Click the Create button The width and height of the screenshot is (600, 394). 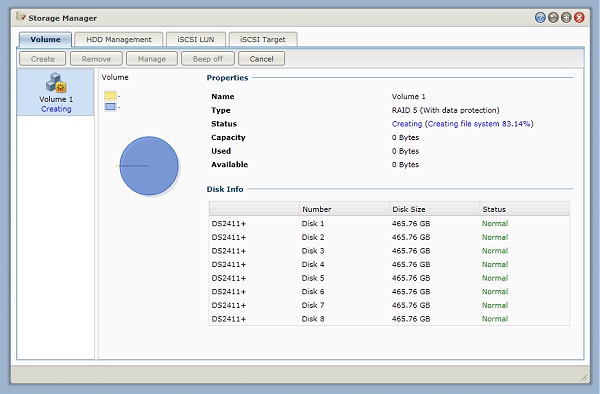coord(42,59)
